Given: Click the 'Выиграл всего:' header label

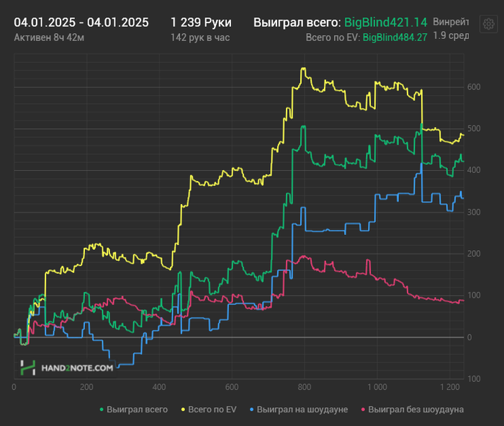Looking at the screenshot, I should click(x=297, y=22).
